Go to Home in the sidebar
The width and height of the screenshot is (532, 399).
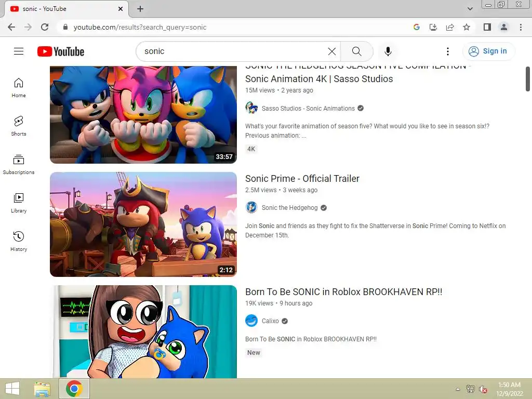click(x=19, y=88)
